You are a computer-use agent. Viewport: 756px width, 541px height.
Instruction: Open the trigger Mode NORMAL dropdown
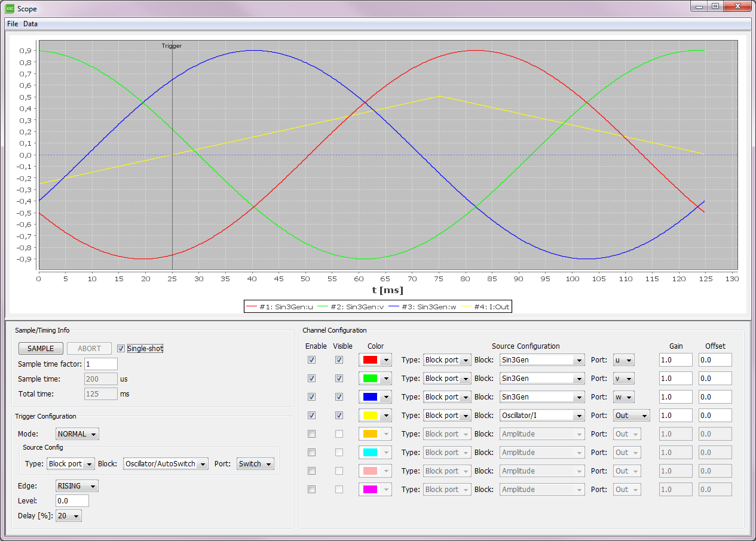pos(78,434)
